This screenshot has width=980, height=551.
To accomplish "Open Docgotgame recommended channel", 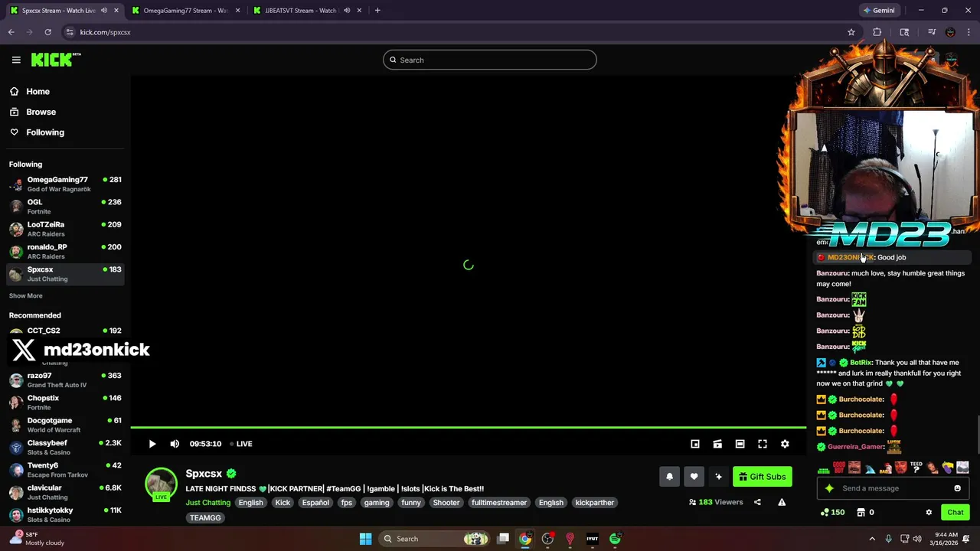I will 65,425.
